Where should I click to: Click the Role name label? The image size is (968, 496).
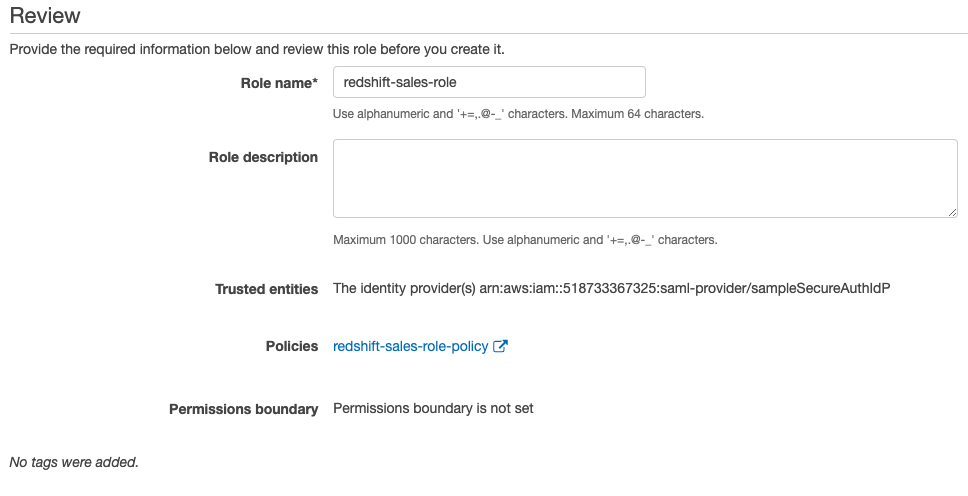click(275, 83)
